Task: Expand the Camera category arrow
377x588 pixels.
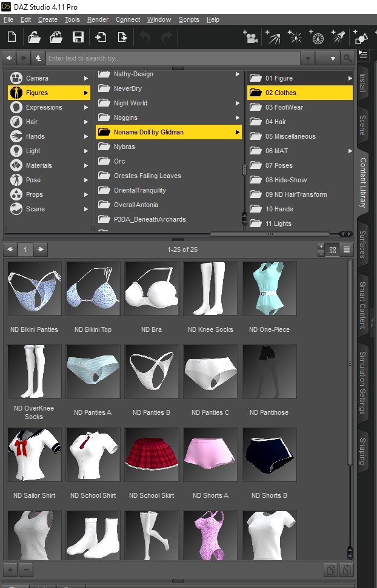Action: coord(86,78)
